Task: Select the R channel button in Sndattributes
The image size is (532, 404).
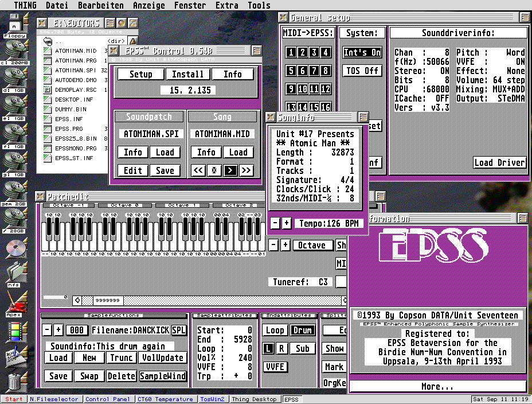Action: coord(281,348)
